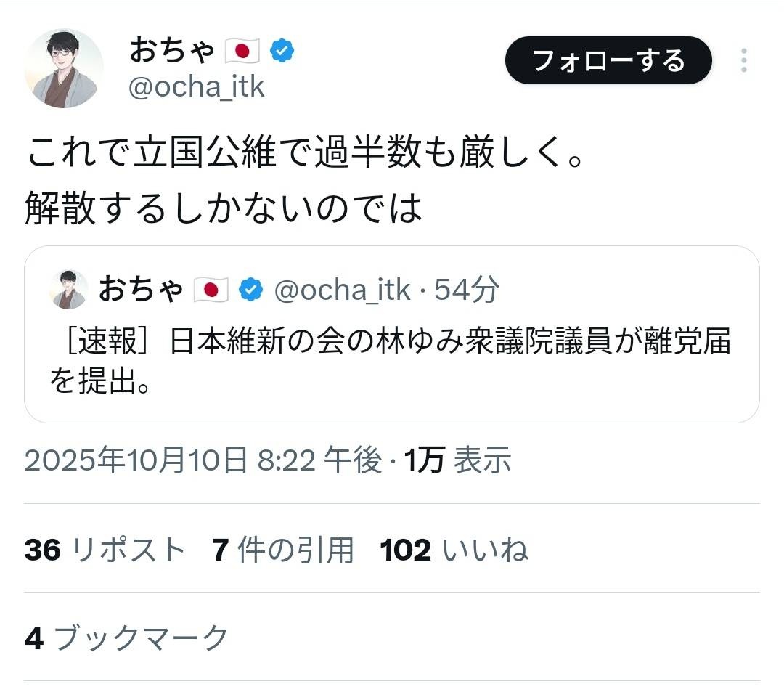This screenshot has height=692, width=784.
Task: Click the verified badge in quoted post
Action: [251, 289]
